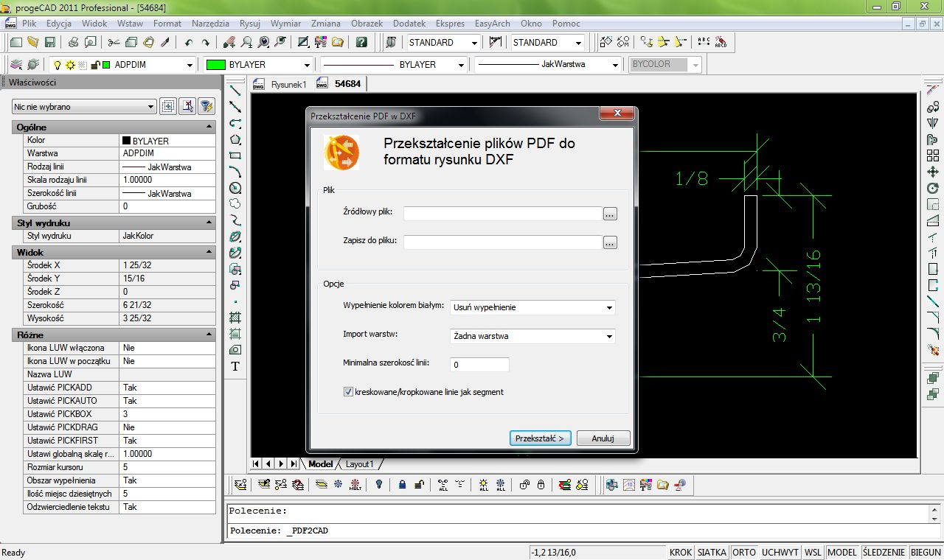Open the Import warstw dropdown
944x560 pixels.
pos(609,336)
